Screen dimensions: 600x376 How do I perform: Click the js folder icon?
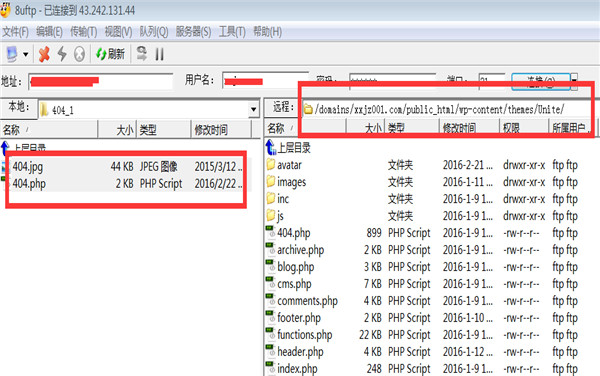[271, 215]
